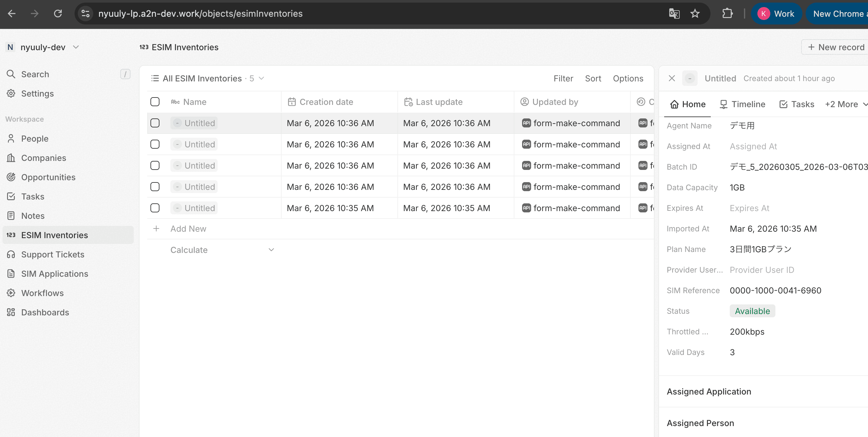Click the list view icon beside All ESIM Inventories
The image size is (868, 437).
(x=155, y=78)
